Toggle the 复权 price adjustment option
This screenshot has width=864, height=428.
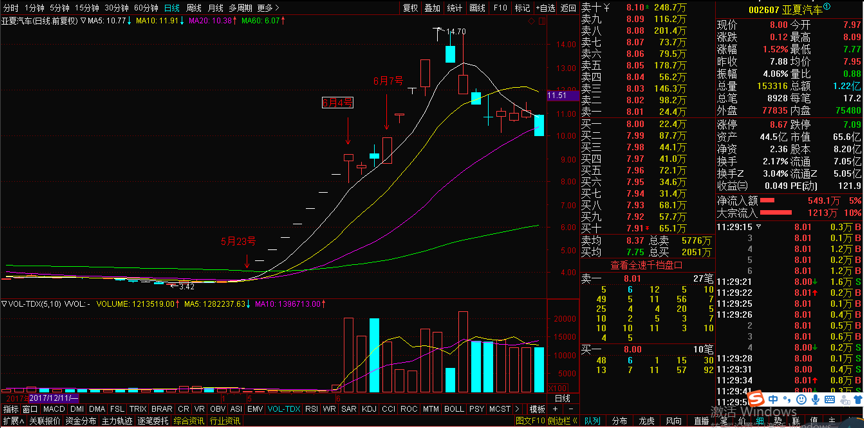coord(410,7)
